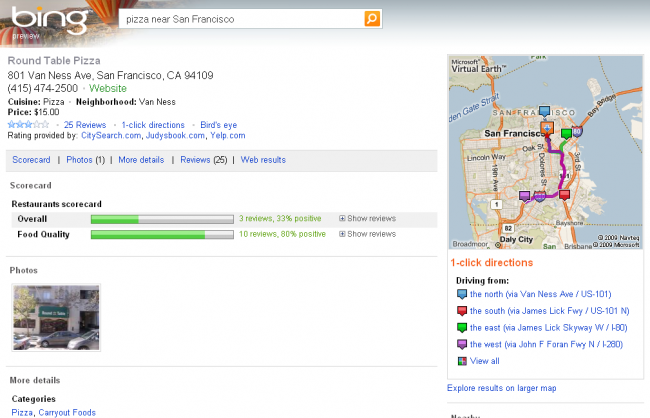Image resolution: width=650 pixels, height=418 pixels.
Task: Get directions from the east via I-80
Action: click(x=548, y=328)
